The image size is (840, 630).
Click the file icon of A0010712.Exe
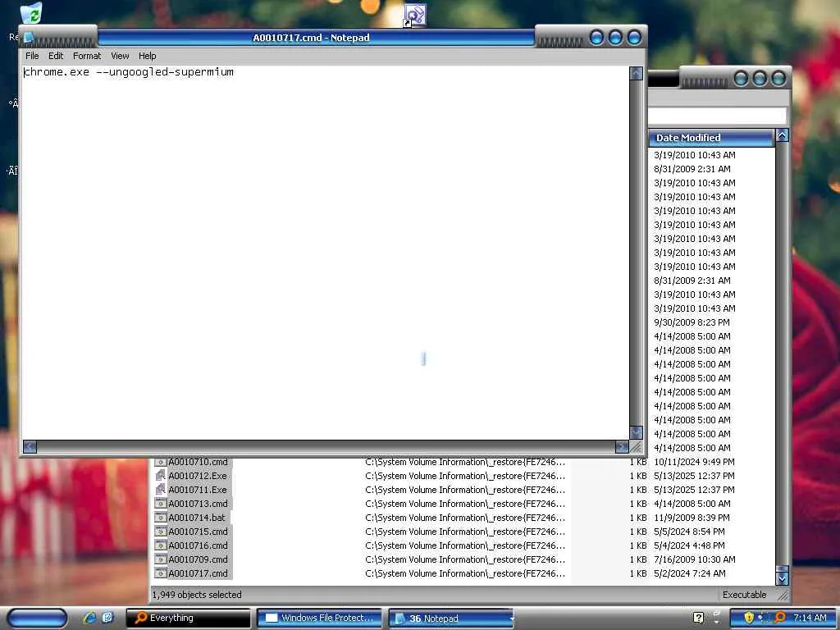(160, 475)
